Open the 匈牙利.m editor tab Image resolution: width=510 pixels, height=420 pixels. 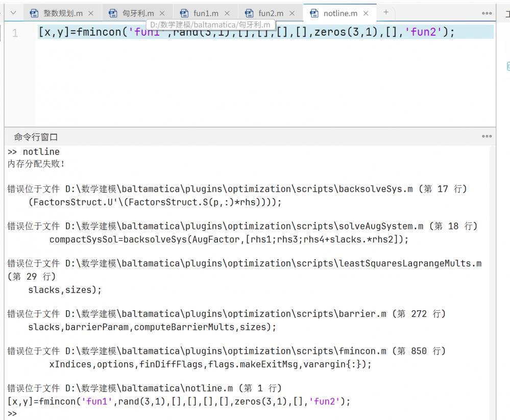coord(138,13)
